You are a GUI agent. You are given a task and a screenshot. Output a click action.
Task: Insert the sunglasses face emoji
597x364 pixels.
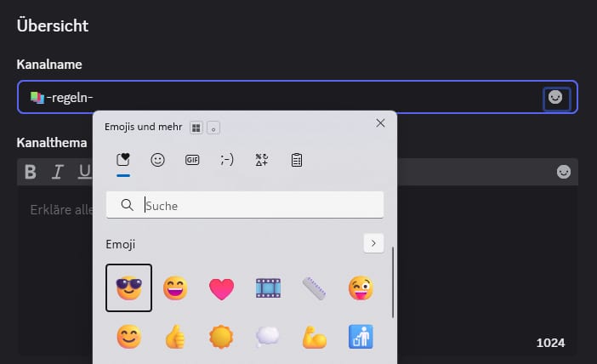click(128, 287)
